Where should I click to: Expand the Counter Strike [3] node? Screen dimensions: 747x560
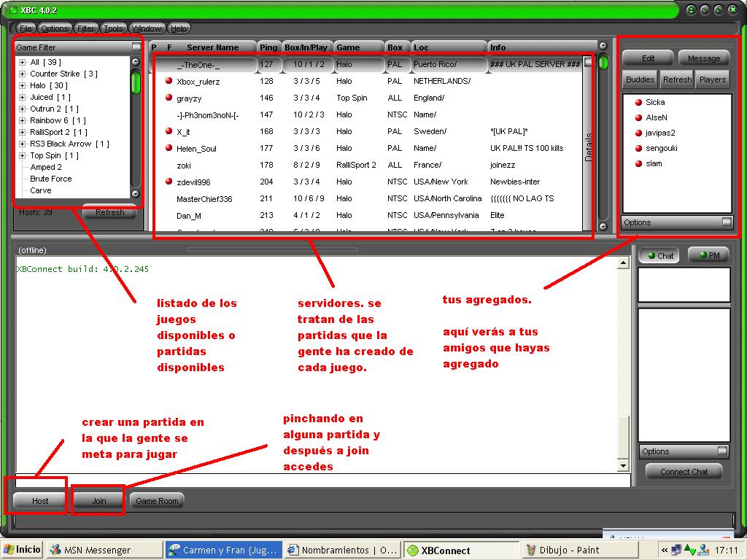tap(22, 74)
